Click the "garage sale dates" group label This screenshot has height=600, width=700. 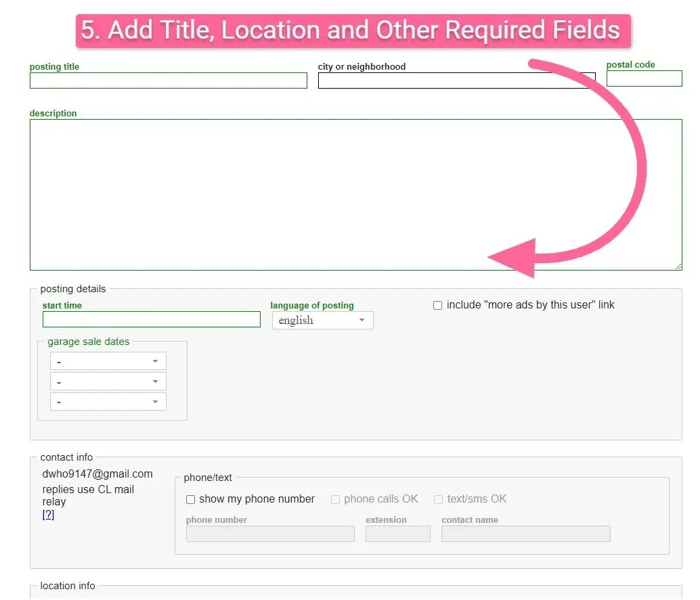coord(89,342)
